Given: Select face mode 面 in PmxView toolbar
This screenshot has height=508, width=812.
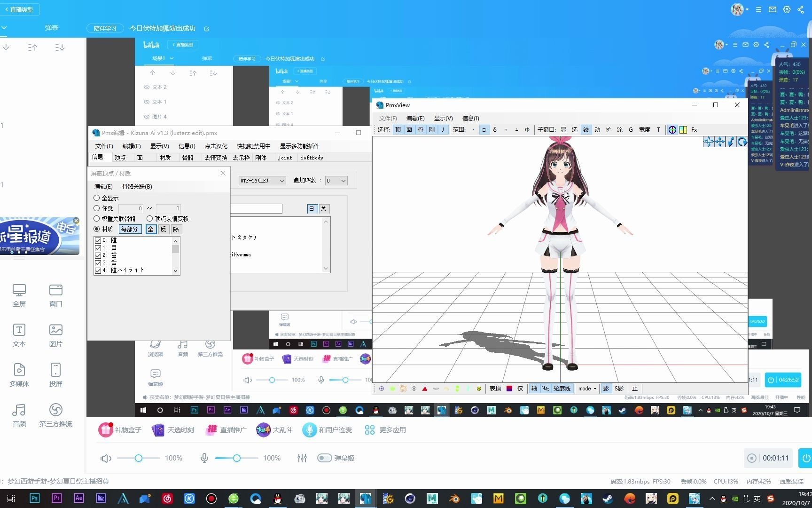Looking at the screenshot, I should (x=409, y=130).
